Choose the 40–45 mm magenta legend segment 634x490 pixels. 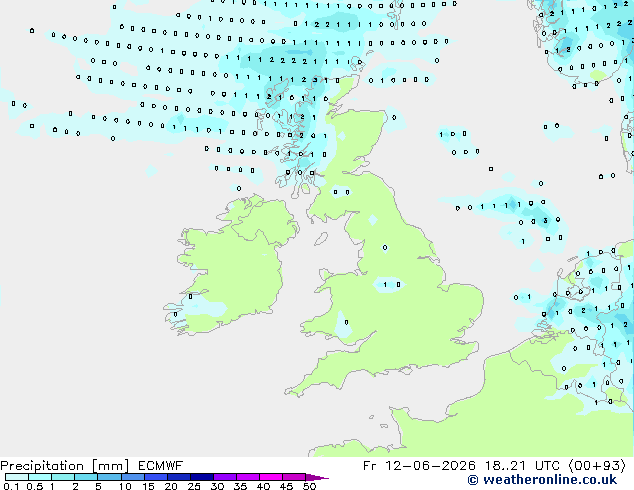pos(271,477)
